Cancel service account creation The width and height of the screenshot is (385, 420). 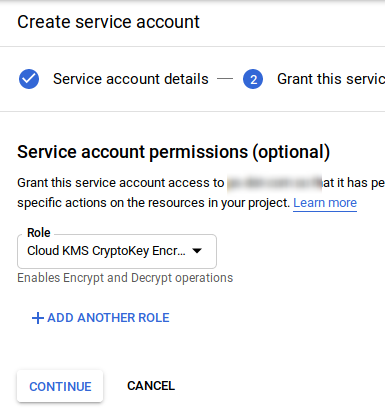pyautogui.click(x=151, y=386)
